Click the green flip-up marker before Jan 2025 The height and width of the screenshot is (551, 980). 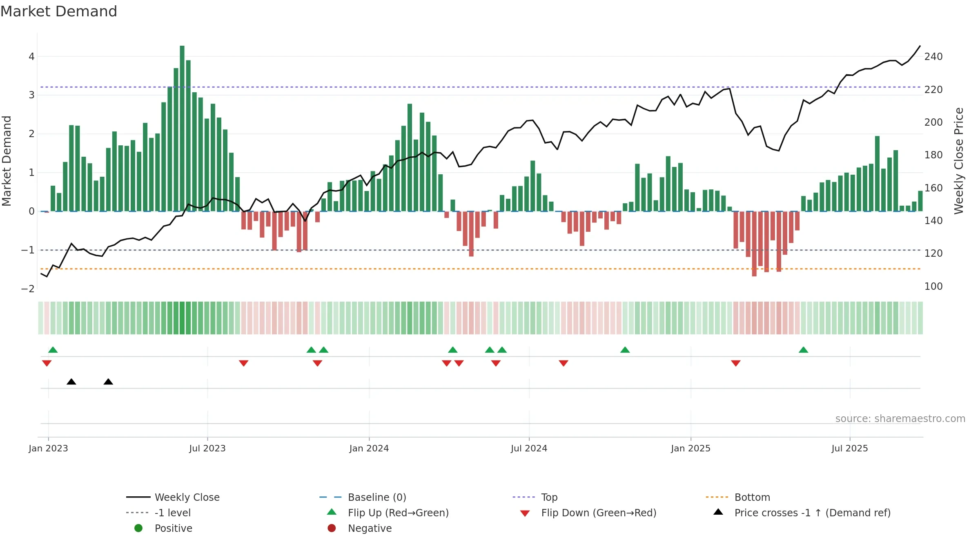[625, 350]
